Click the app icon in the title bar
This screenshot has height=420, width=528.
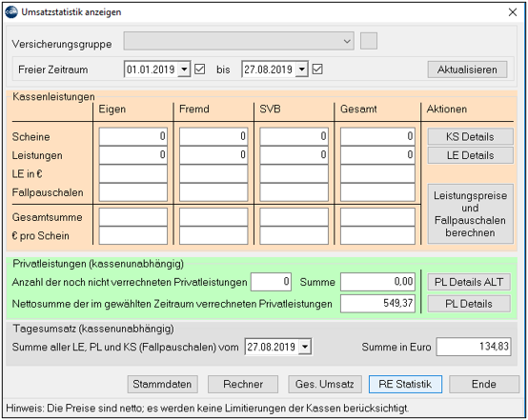(11, 12)
